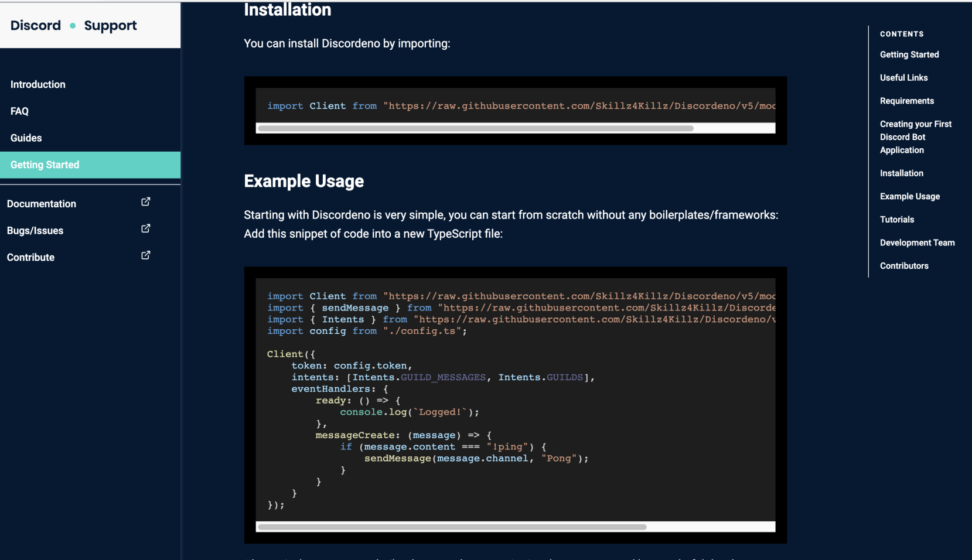Jump to Useful Links in contents
This screenshot has height=560, width=972.
coord(904,77)
